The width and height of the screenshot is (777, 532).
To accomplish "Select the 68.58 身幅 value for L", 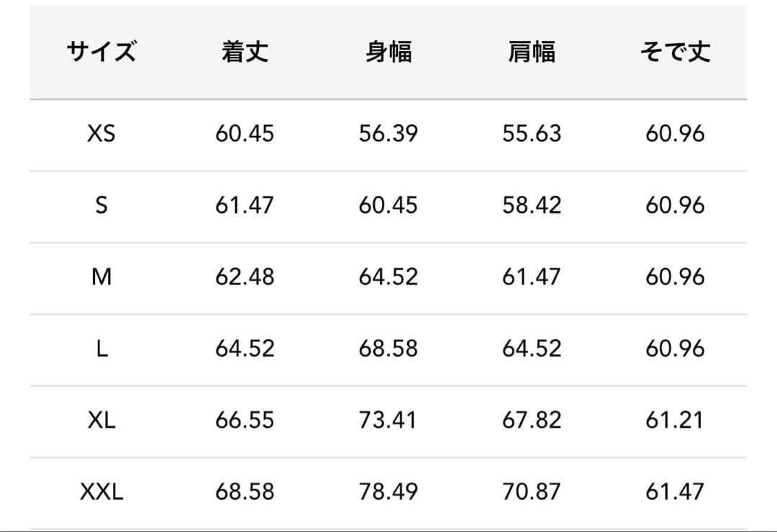I will 388,349.
